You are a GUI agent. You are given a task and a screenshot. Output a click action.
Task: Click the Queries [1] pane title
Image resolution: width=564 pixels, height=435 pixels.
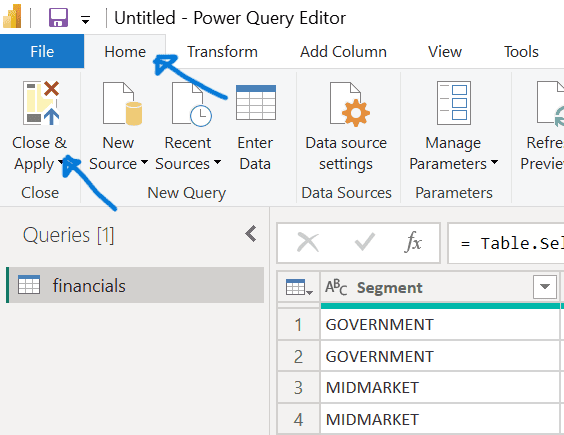(68, 235)
